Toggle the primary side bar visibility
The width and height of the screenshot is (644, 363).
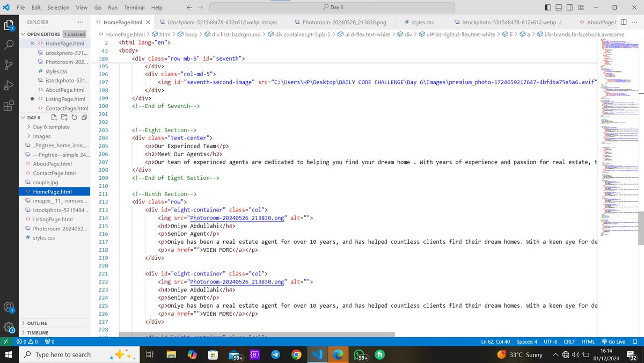[x=547, y=8]
